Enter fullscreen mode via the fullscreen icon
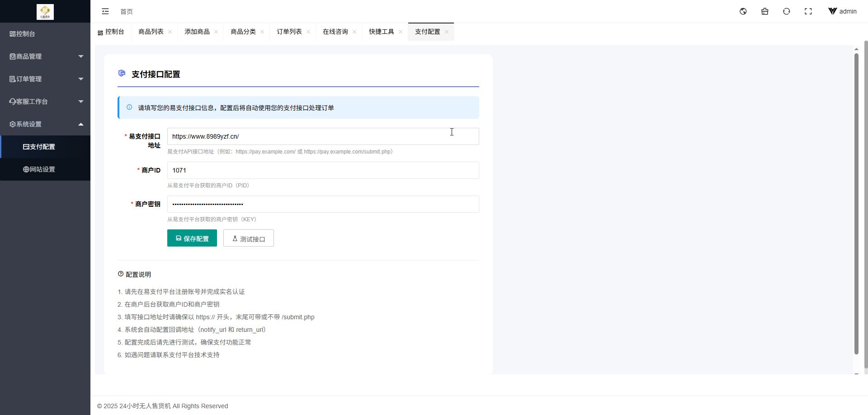Viewport: 868px width, 415px height. point(808,11)
